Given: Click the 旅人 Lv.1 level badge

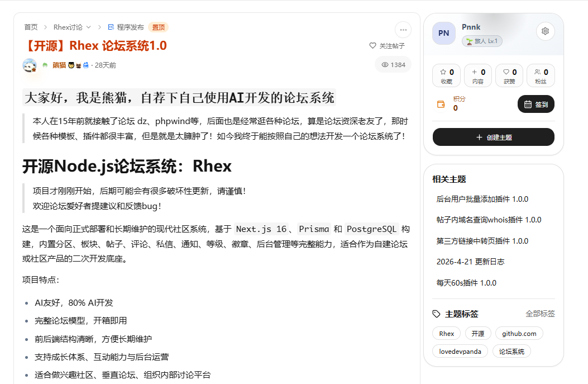Looking at the screenshot, I should 482,41.
